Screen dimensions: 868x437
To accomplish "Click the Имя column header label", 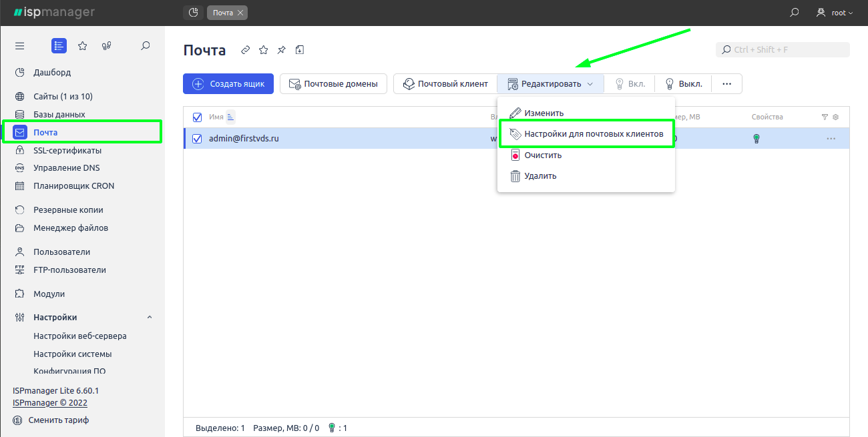I will click(216, 117).
